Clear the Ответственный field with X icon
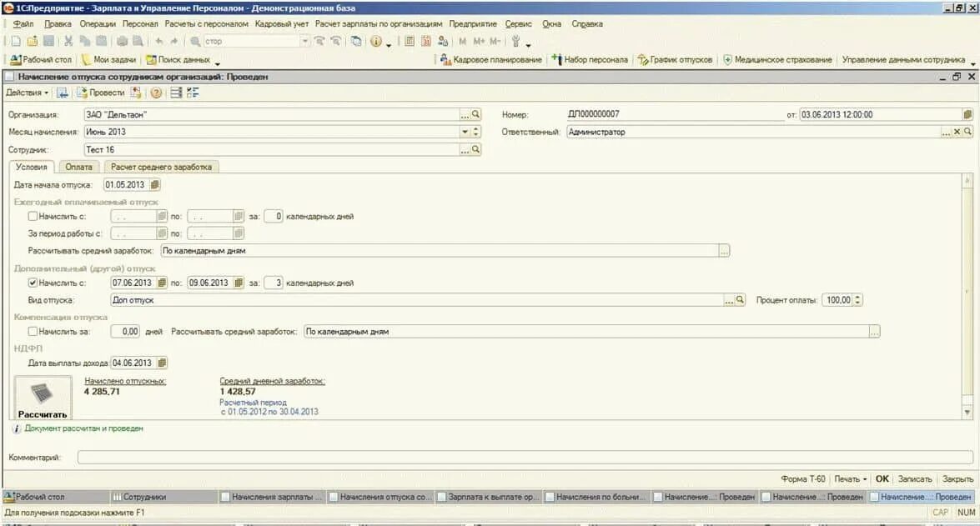Screen dimensions: 980x526 click(x=957, y=133)
